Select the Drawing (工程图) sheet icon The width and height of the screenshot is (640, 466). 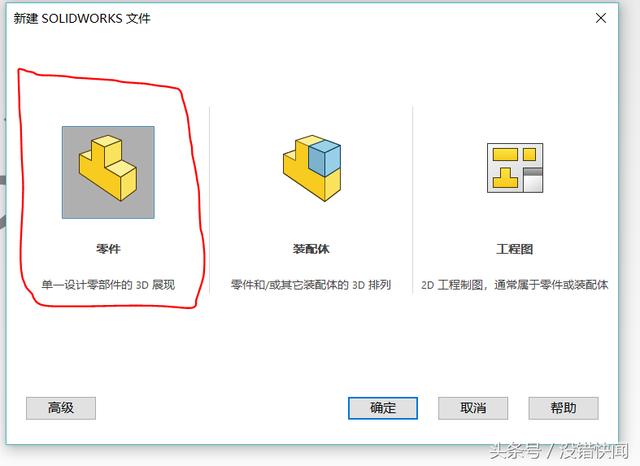click(515, 168)
